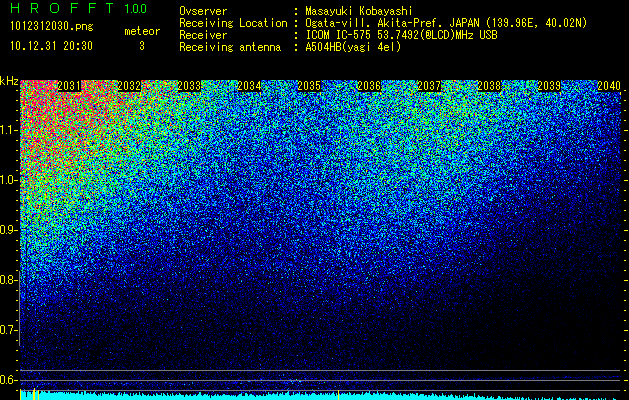629x400 pixels.
Task: Click the 0.6 frequency axis label
Action: pyautogui.click(x=8, y=380)
